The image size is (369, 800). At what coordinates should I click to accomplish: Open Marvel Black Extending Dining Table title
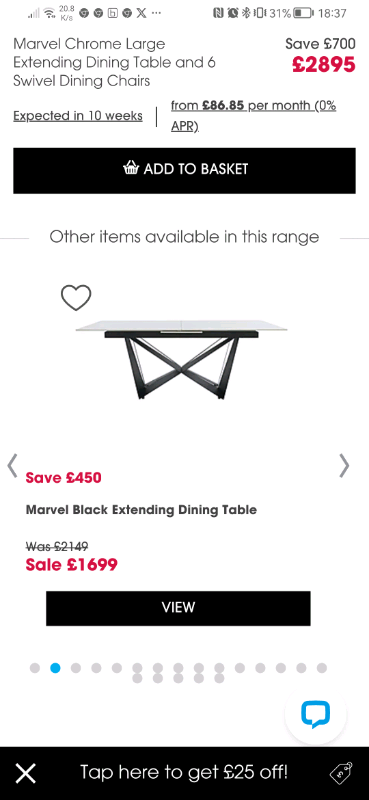tap(141, 510)
